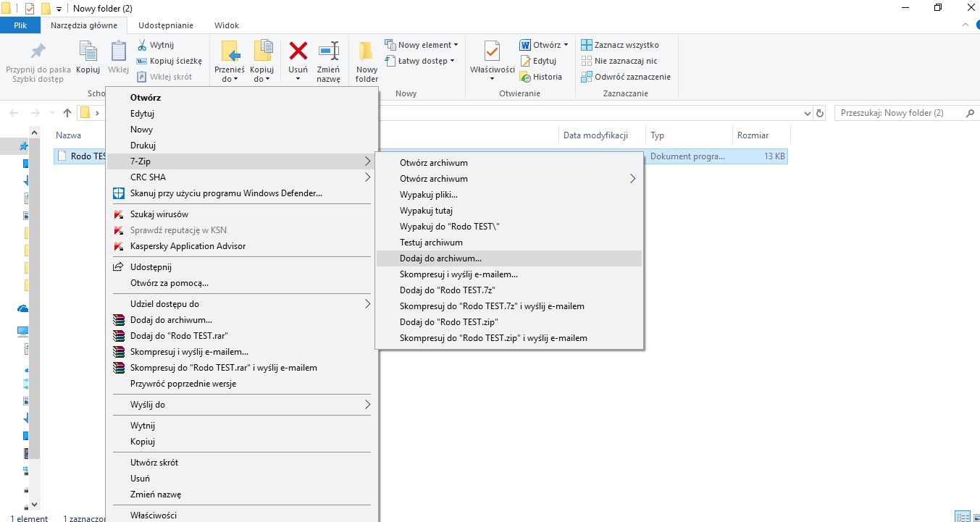Click Testuj archiwum in the 7-Zip submenu
Image resolution: width=980 pixels, height=522 pixels.
coord(509,243)
